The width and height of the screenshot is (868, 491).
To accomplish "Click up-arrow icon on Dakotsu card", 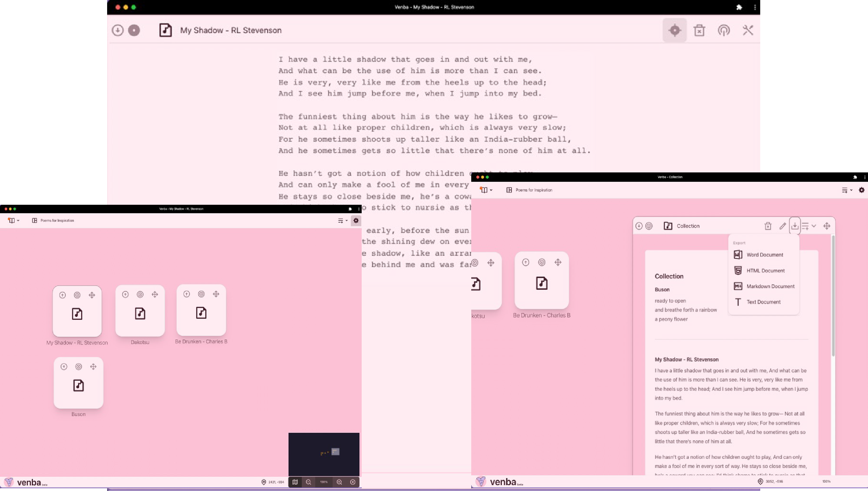I will (125, 294).
